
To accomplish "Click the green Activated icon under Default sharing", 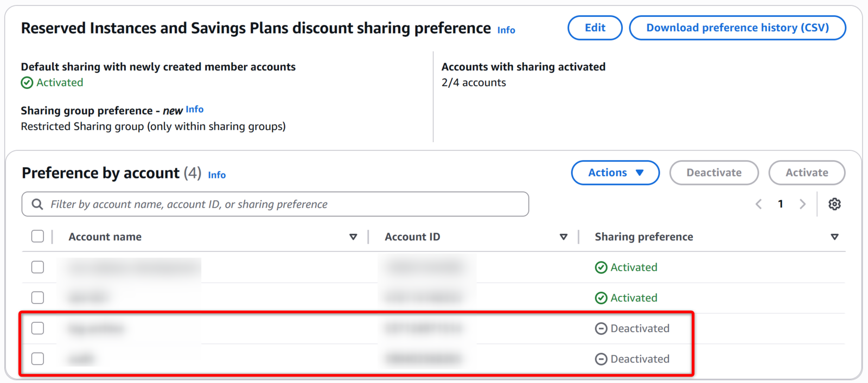I will (x=27, y=82).
